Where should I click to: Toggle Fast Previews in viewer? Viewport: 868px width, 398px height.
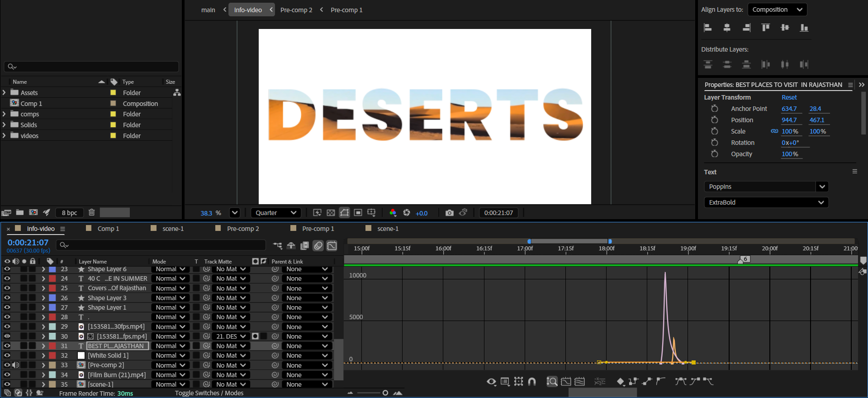point(317,213)
